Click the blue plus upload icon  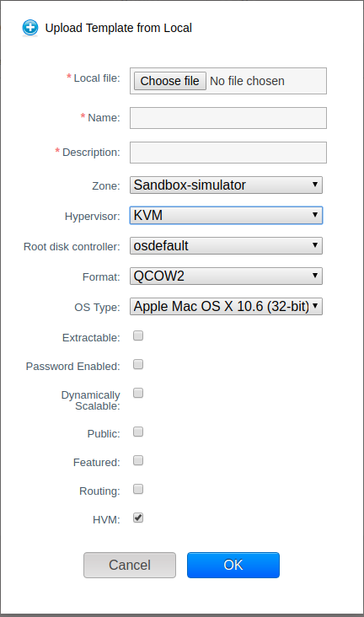(x=29, y=28)
